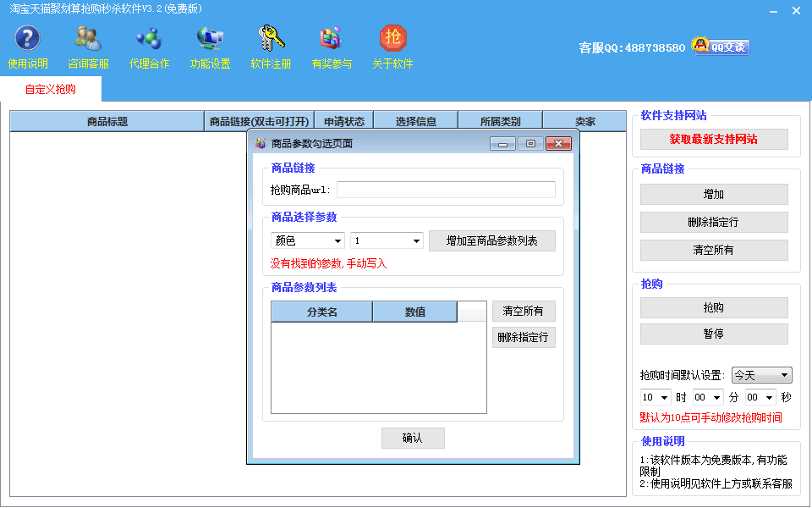Screen dimensions: 812x508
Task: Click the 关于软件 about icon
Action: 392,39
